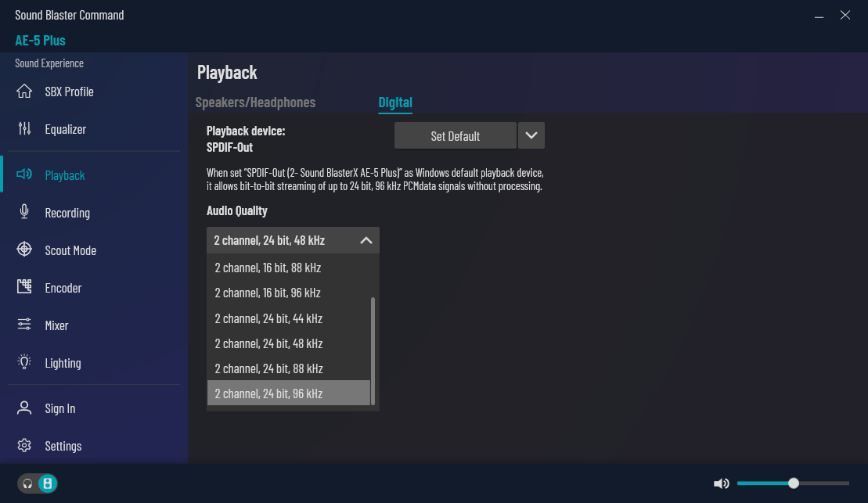
Task: Expand the Set Default dropdown arrow
Action: coord(531,135)
